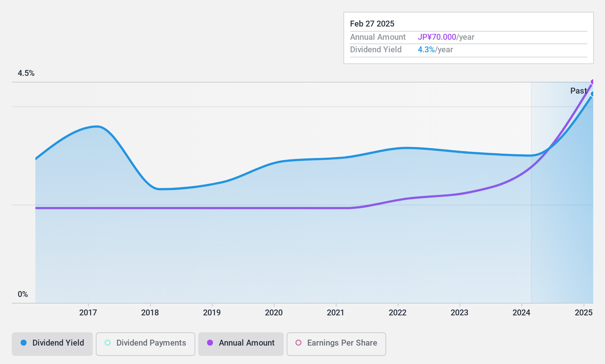This screenshot has height=364, width=605.
Task: Click the JP¥70.000/year tooltip value
Action: (446, 37)
